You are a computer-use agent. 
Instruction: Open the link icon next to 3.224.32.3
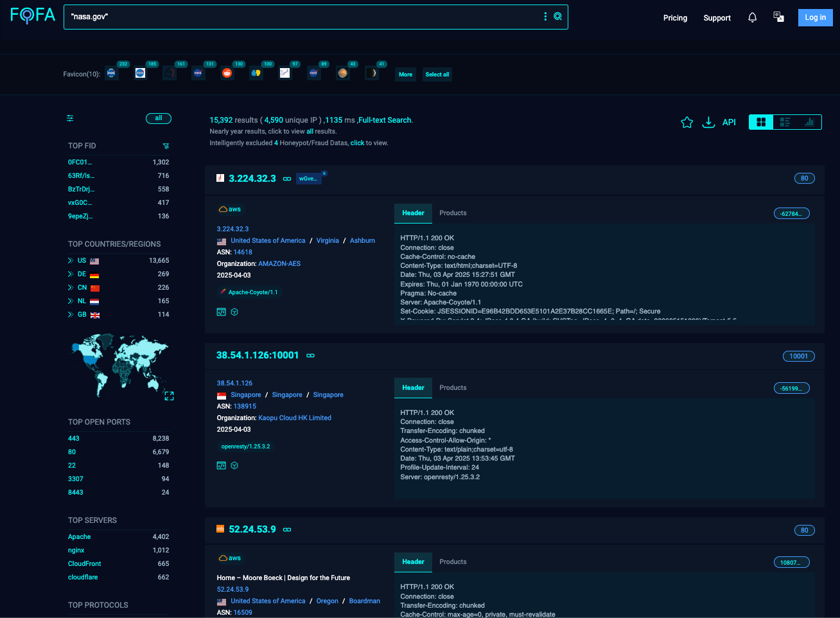point(287,179)
